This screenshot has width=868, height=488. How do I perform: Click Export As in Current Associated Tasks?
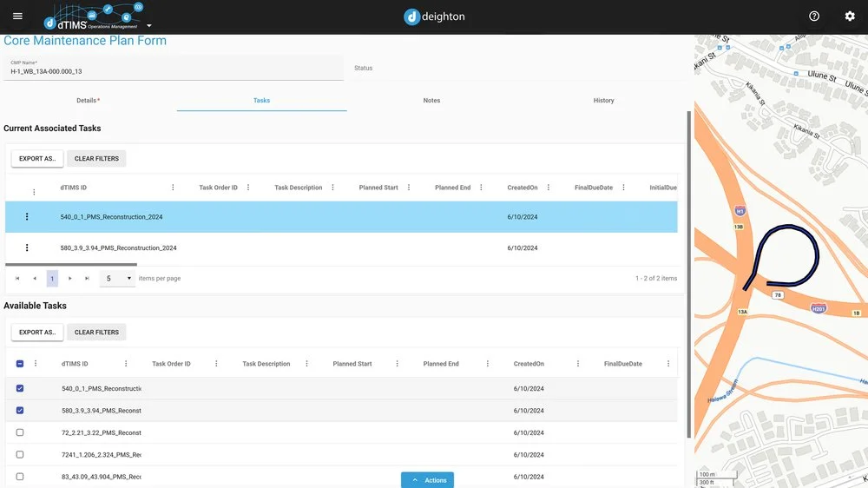(37, 158)
